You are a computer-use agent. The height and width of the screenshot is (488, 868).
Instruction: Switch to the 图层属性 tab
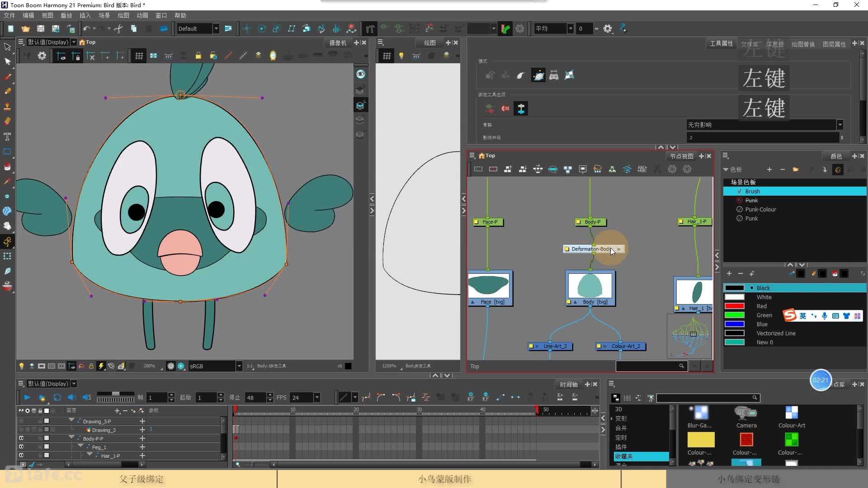point(834,44)
